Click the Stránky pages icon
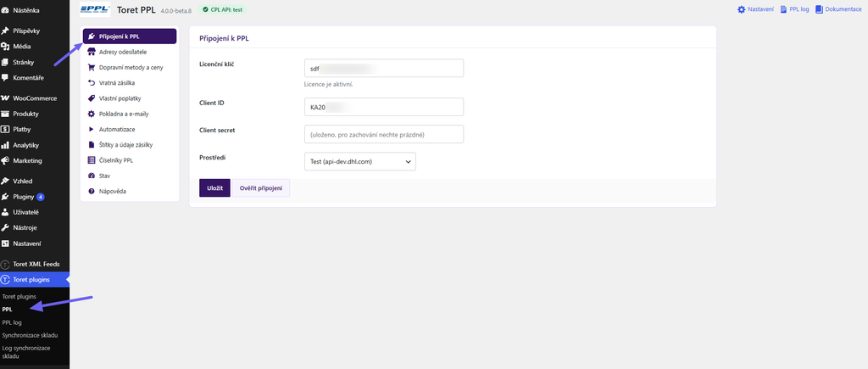Screen dimensions: 868x369 (x=5, y=62)
